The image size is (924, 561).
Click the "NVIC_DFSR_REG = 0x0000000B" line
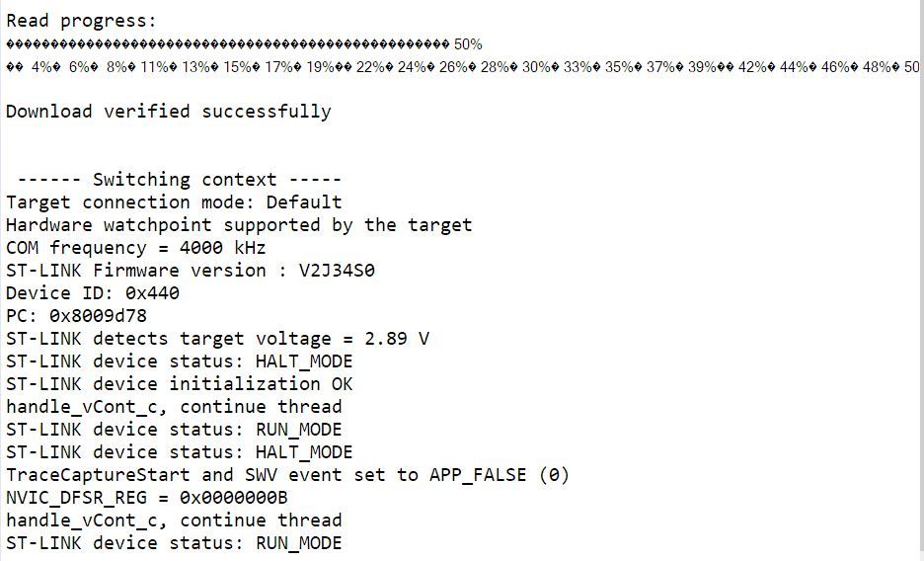click(147, 498)
